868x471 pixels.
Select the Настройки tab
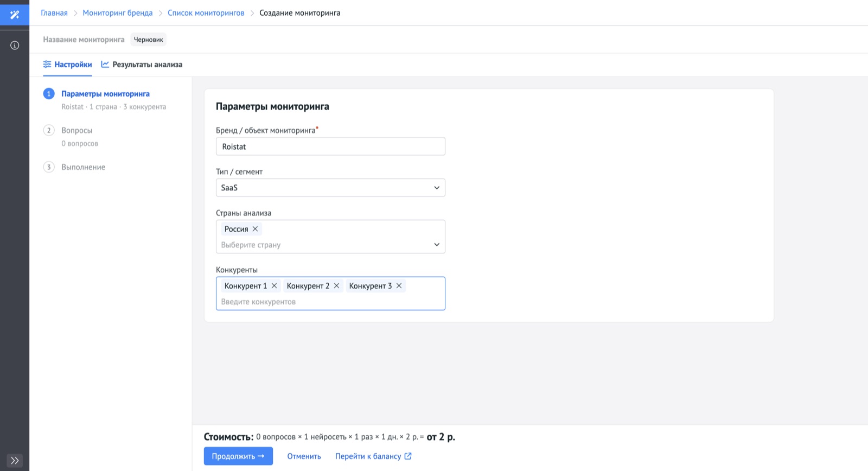pos(68,65)
